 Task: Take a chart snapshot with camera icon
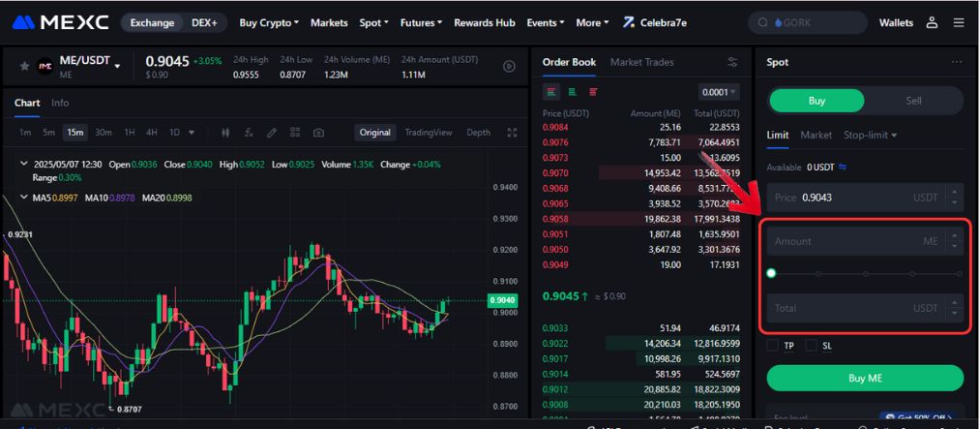318,133
